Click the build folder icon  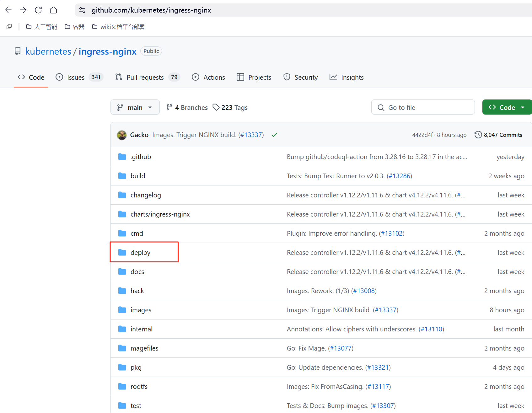pyautogui.click(x=122, y=176)
